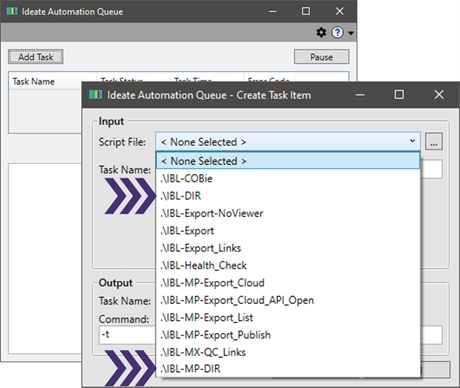Choose .\IBL-COBie script
Viewport: 460px width, 388px height.
[x=288, y=178]
